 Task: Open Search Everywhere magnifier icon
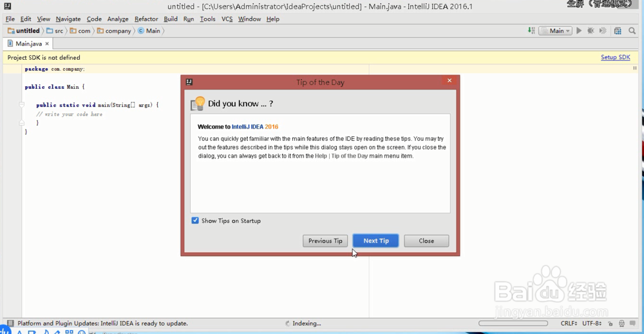point(632,31)
